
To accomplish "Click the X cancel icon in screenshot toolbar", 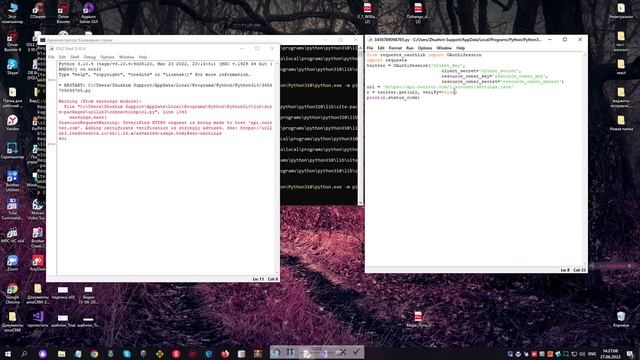I will [342, 351].
